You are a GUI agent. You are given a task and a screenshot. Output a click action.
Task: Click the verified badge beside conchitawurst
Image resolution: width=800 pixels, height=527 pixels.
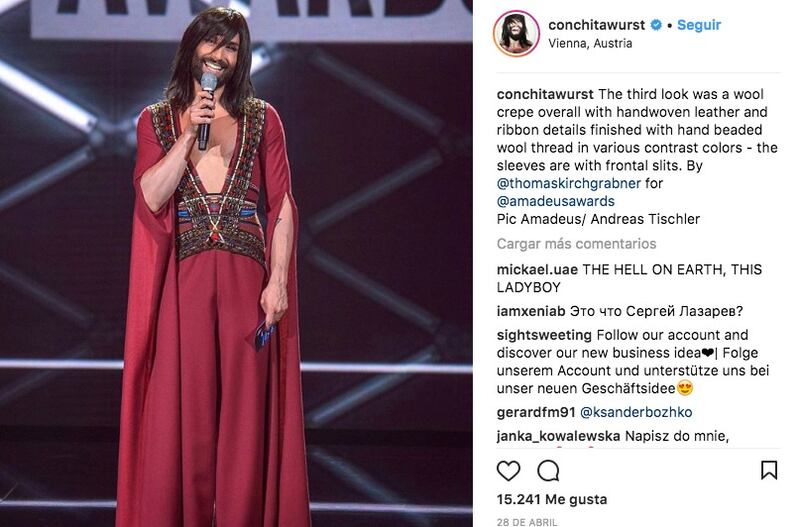pyautogui.click(x=656, y=24)
